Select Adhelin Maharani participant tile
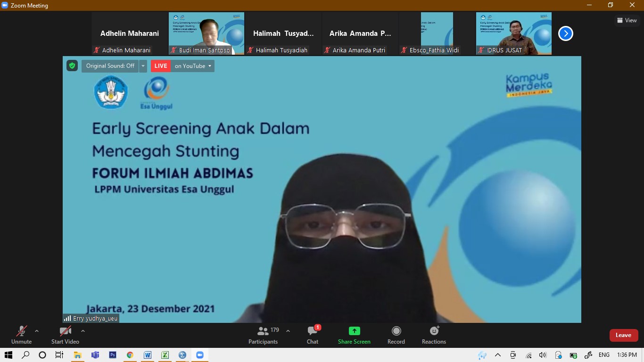The image size is (644, 362). pyautogui.click(x=130, y=33)
